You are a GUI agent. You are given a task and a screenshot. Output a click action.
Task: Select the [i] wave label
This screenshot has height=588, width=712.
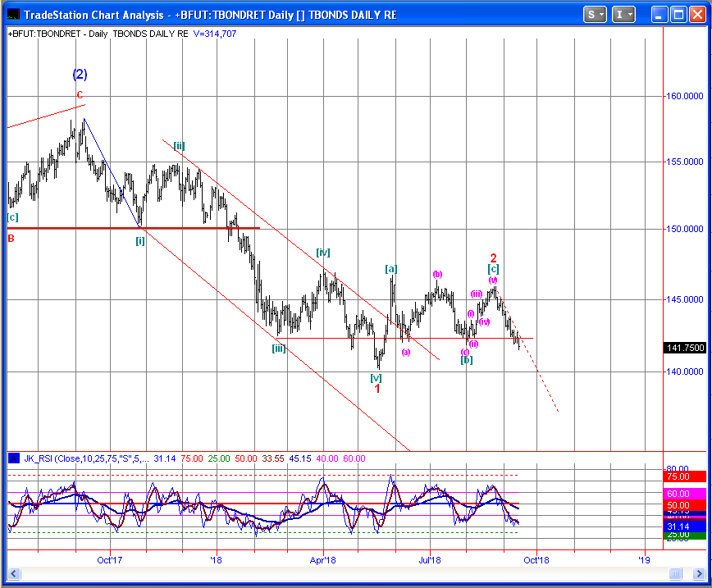[140, 241]
